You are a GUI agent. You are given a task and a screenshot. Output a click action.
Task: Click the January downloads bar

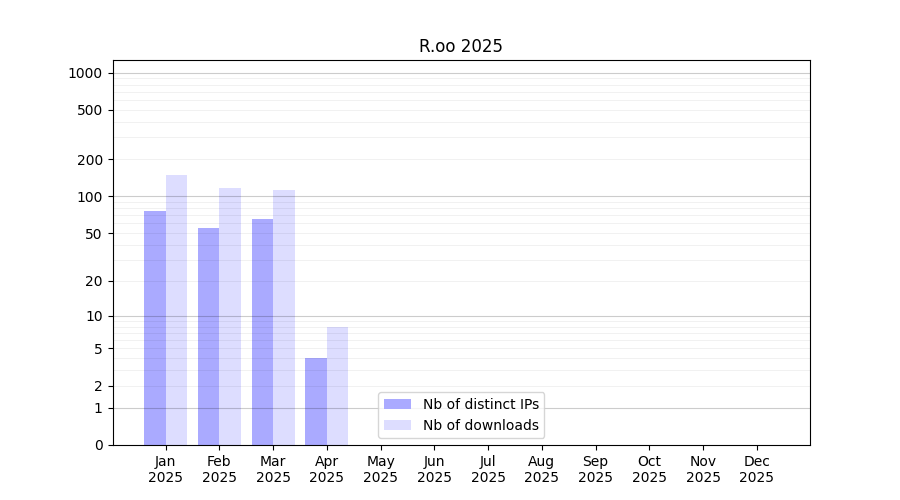point(176,310)
